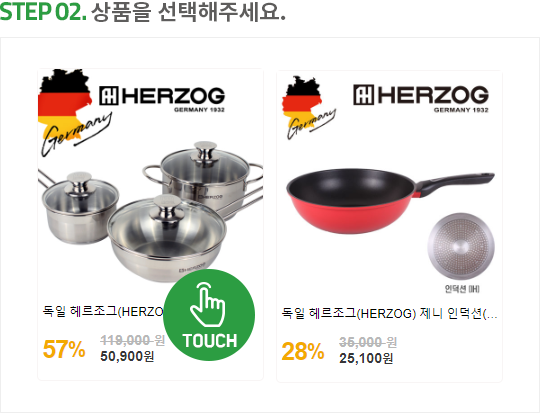Click the 57% discount label

click(x=64, y=349)
